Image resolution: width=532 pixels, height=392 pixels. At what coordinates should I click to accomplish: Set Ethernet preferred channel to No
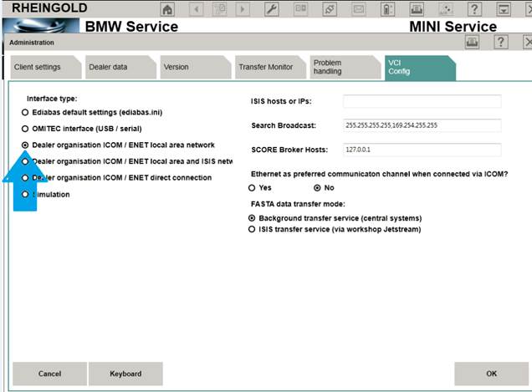click(x=317, y=188)
